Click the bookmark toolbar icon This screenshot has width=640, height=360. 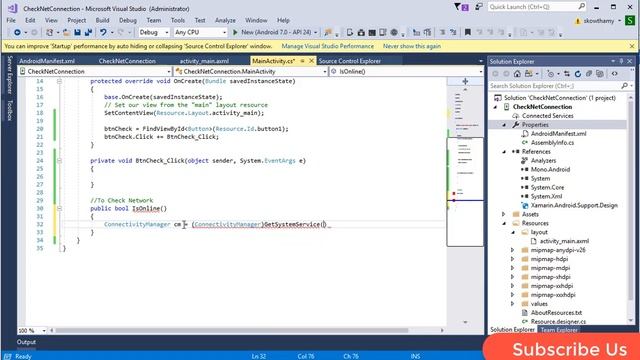click(468, 32)
